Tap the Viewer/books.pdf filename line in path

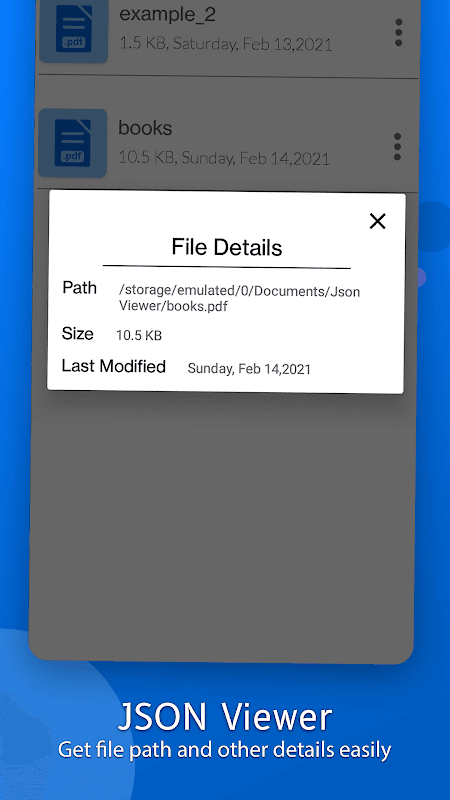click(x=173, y=306)
